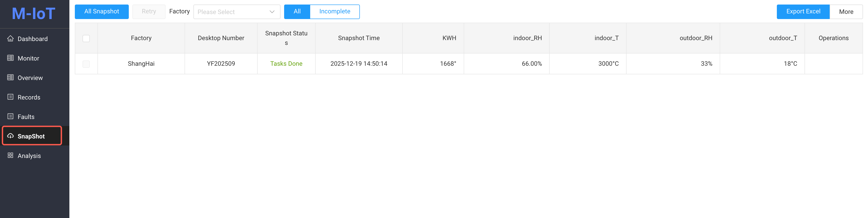This screenshot has width=868, height=218.
Task: Switch filter to Incomplete
Action: [334, 12]
